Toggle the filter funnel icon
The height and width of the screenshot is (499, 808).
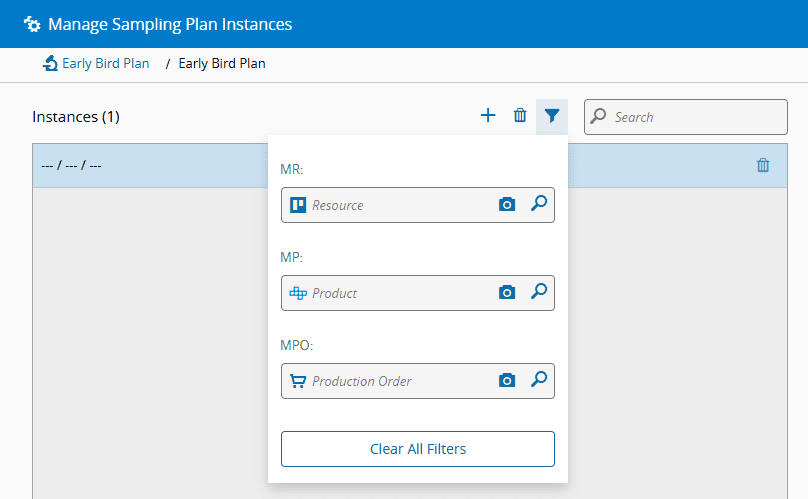(x=552, y=116)
